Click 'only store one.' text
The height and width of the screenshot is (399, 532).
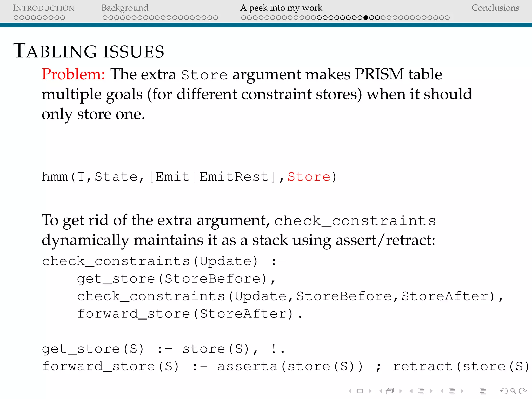coord(93,115)
